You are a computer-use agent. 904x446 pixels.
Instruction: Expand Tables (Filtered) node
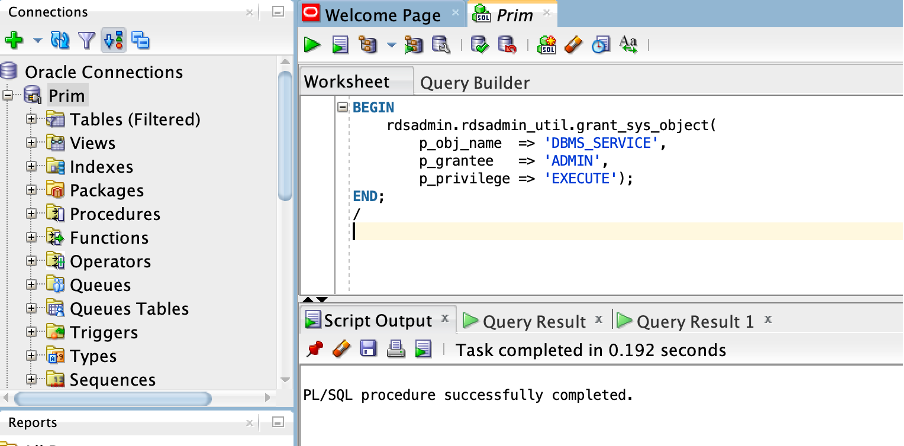click(x=31, y=119)
